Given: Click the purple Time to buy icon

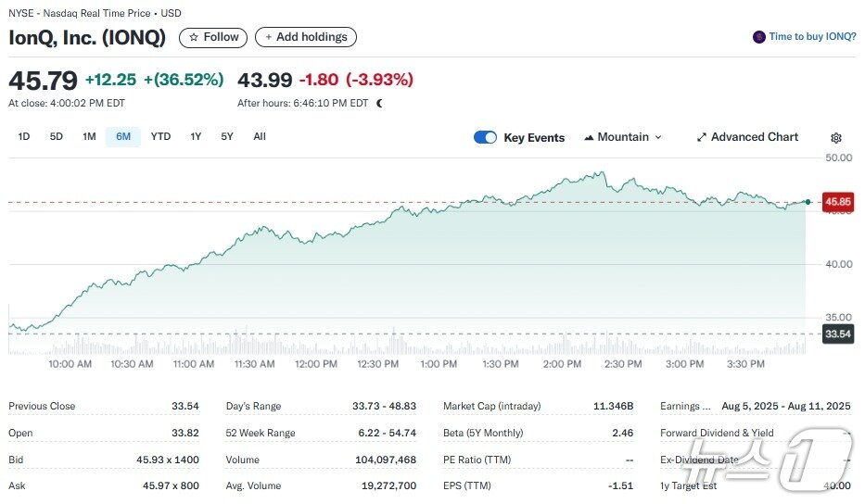Looking at the screenshot, I should pos(759,37).
